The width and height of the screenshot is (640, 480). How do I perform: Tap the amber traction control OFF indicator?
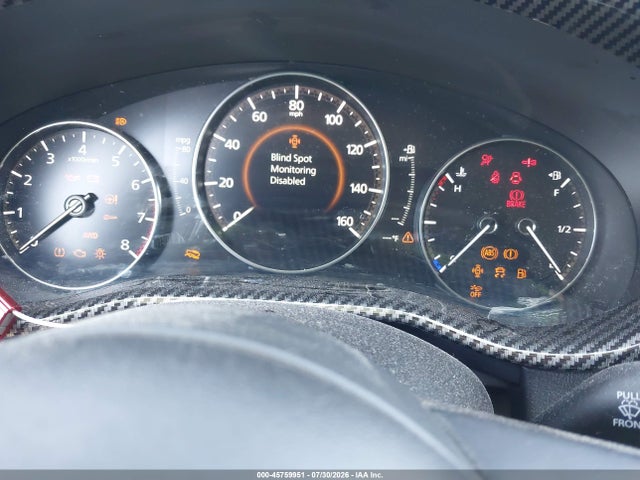476,291
